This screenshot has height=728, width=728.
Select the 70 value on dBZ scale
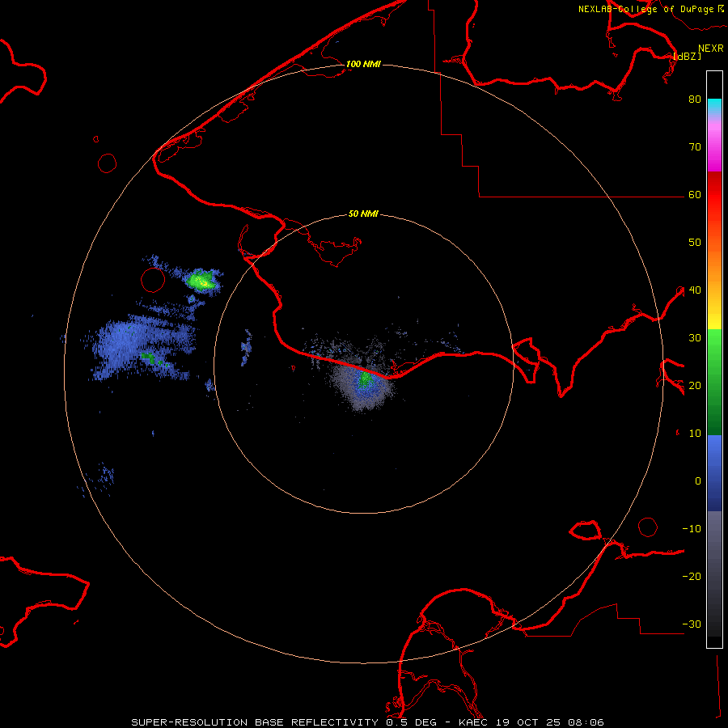(695, 146)
